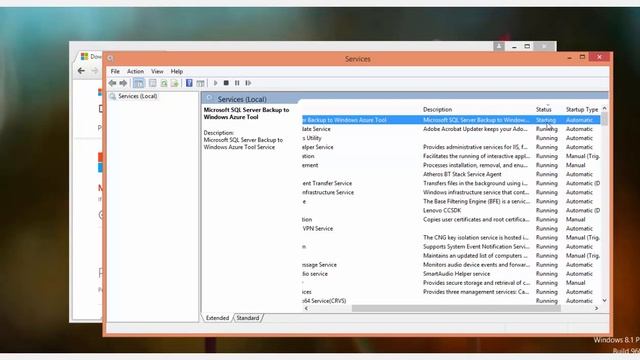Image resolution: width=640 pixels, height=360 pixels.
Task: Open the Properties toolbar icon
Action: [x=152, y=83]
